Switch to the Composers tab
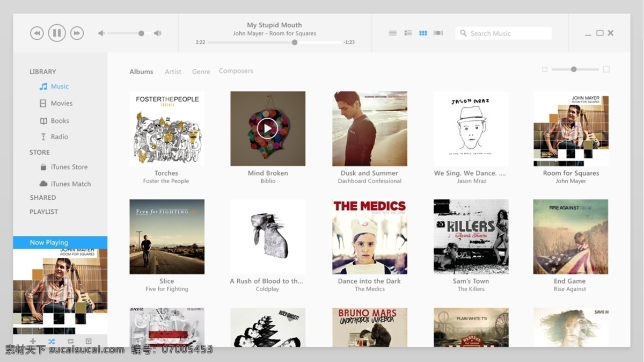This screenshot has height=362, width=644. pyautogui.click(x=236, y=71)
